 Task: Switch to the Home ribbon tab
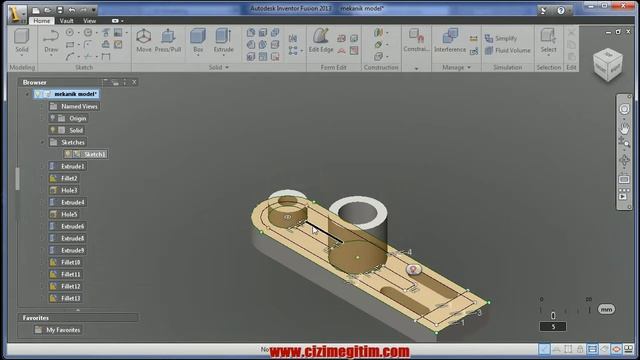42,21
